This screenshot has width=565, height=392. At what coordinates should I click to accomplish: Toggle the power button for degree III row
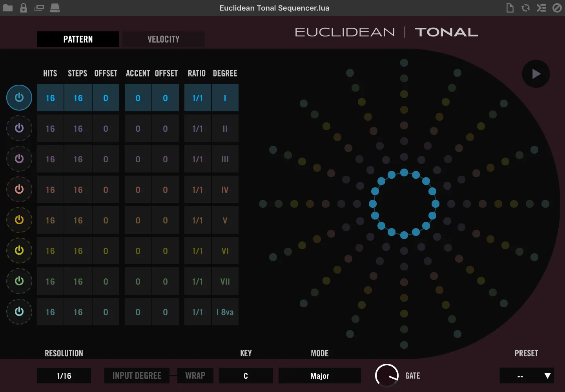[19, 159]
